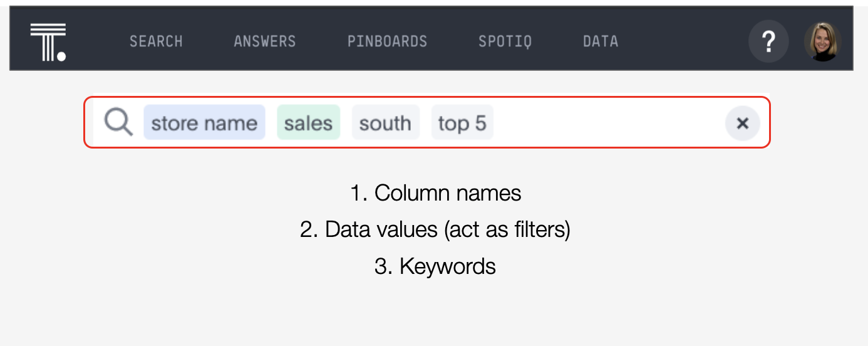Click the magnifying glass search icon
This screenshot has height=346, width=868.
click(118, 122)
